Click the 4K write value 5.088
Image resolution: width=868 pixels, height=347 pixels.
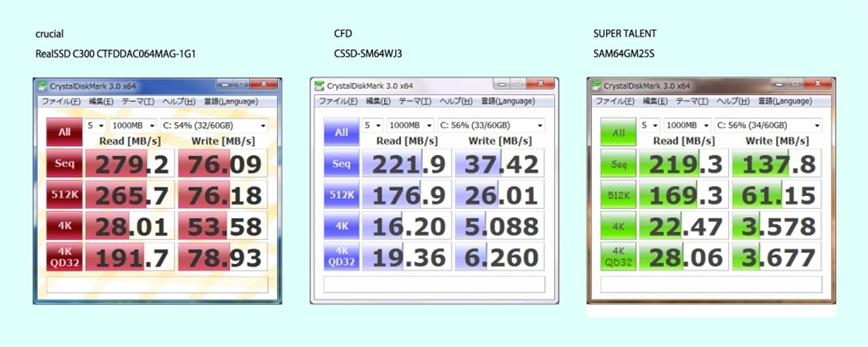(x=500, y=226)
